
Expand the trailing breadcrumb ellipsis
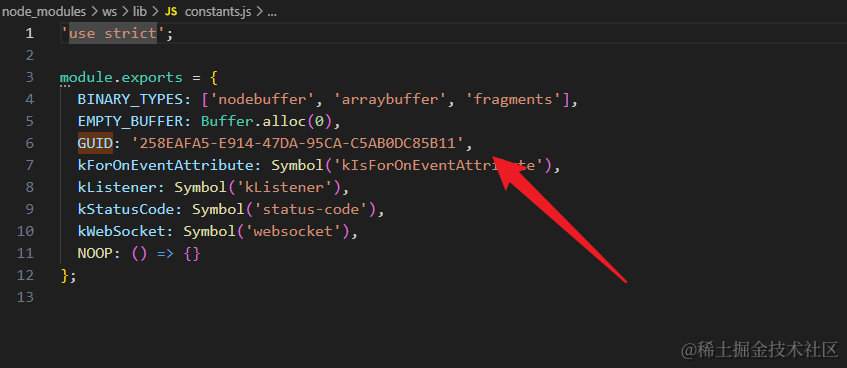pyautogui.click(x=272, y=12)
